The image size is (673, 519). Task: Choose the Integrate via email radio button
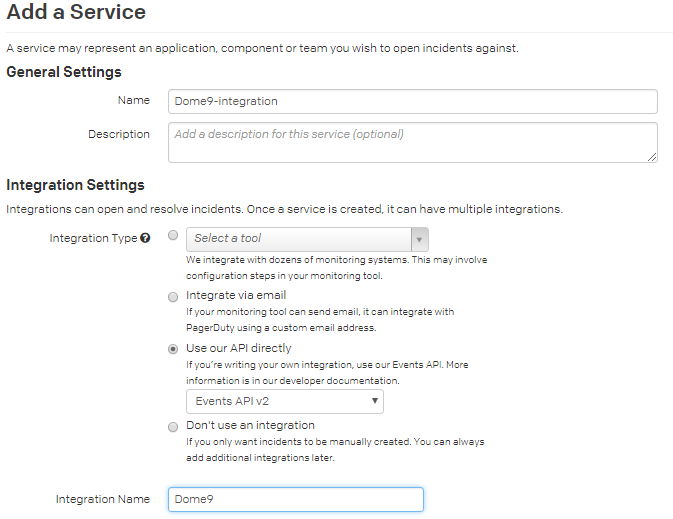click(x=173, y=297)
